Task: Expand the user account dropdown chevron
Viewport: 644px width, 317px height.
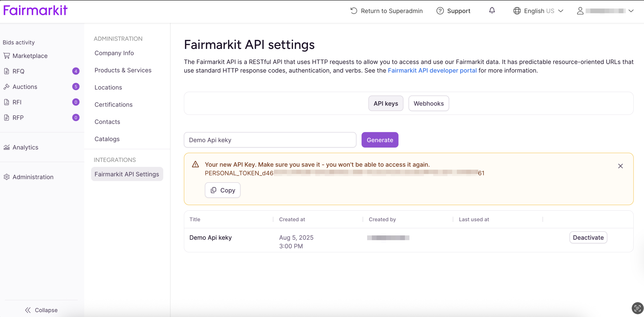Action: [x=631, y=11]
